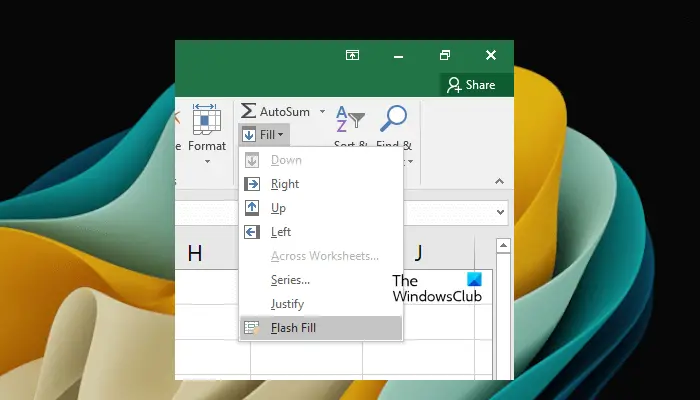Click the AutoSum sigma icon

pyautogui.click(x=248, y=111)
